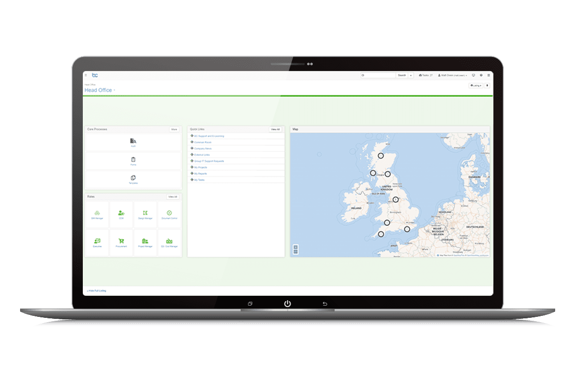Select the CDM role icon
The width and height of the screenshot is (588, 382).
[121, 213]
